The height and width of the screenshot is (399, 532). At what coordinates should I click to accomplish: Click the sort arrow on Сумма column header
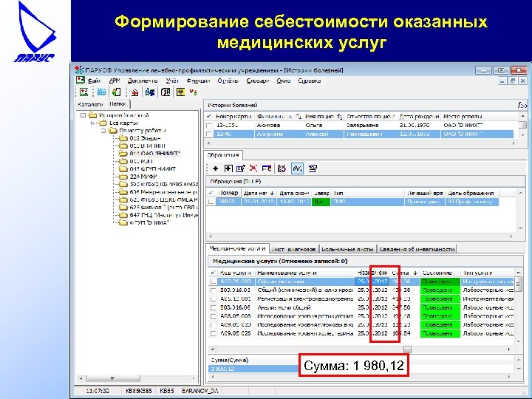pyautogui.click(x=415, y=273)
